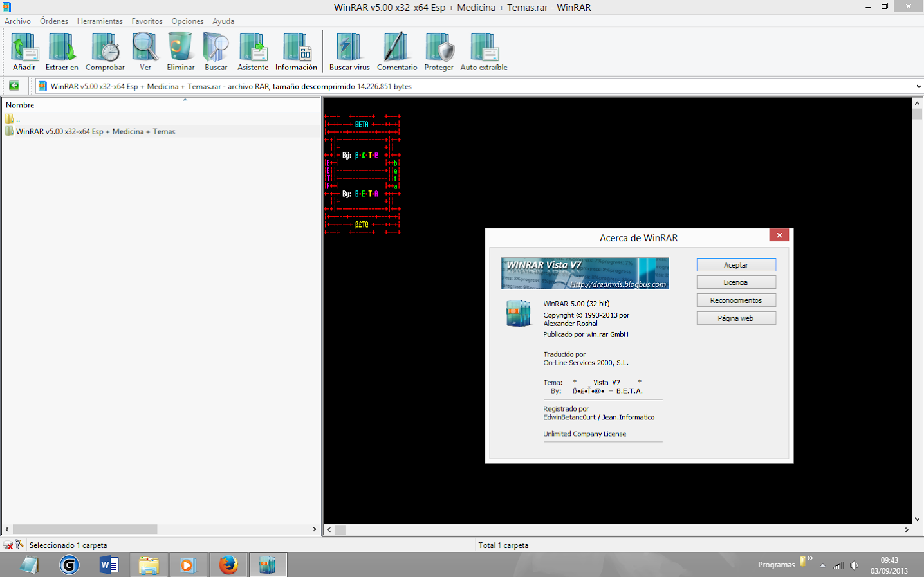The height and width of the screenshot is (577, 924).
Task: Click the key icon in status bar
Action: [19, 545]
